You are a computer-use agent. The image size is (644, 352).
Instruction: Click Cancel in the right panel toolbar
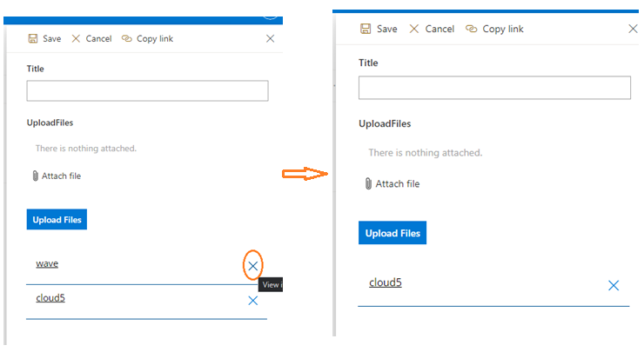coord(431,29)
